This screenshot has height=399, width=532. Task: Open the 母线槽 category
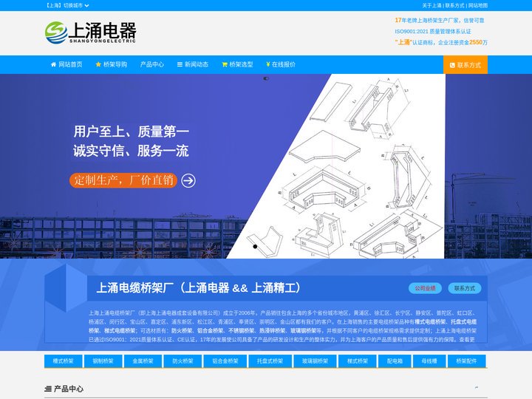(429, 361)
